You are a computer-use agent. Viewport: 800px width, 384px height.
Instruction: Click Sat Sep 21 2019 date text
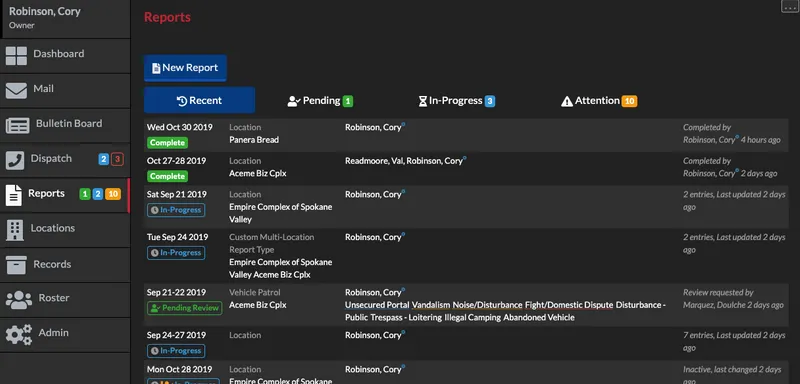[x=177, y=194]
